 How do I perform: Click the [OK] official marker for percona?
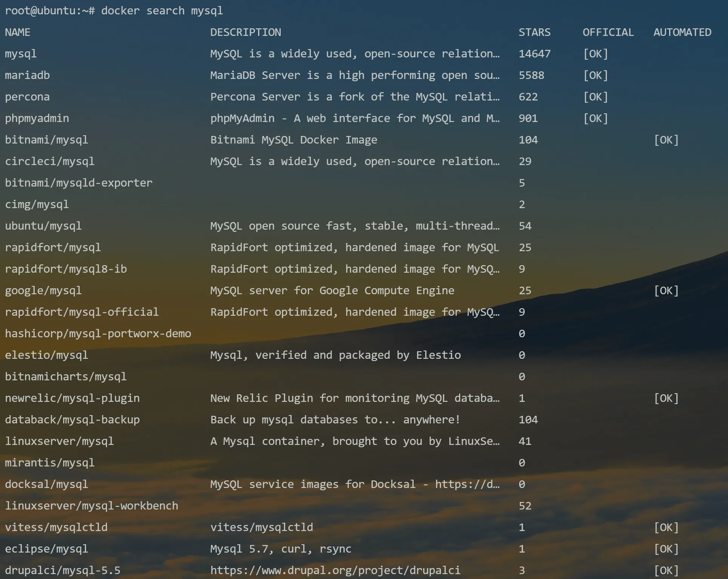tap(595, 97)
